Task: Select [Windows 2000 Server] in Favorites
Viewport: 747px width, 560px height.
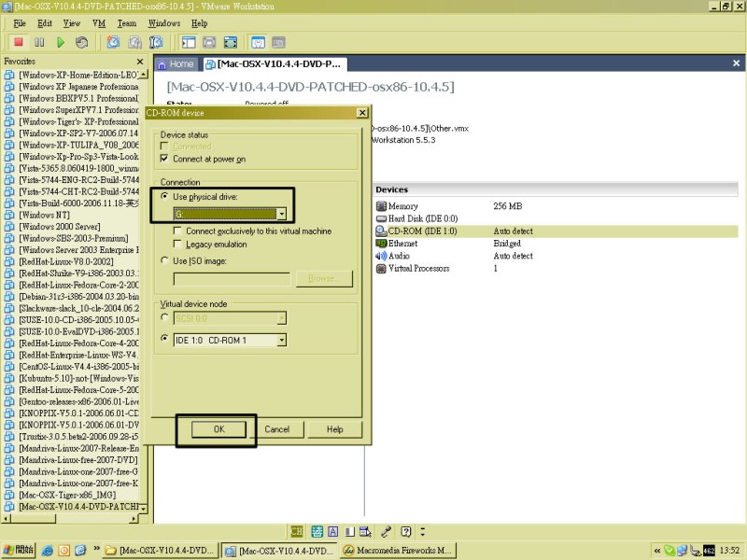Action: tap(60, 227)
